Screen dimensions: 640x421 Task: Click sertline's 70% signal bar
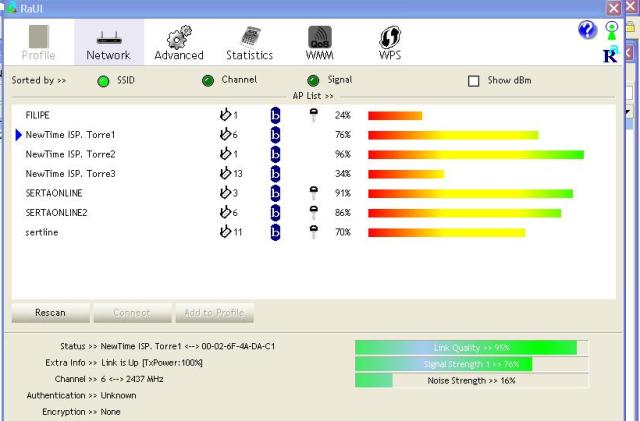coord(447,233)
